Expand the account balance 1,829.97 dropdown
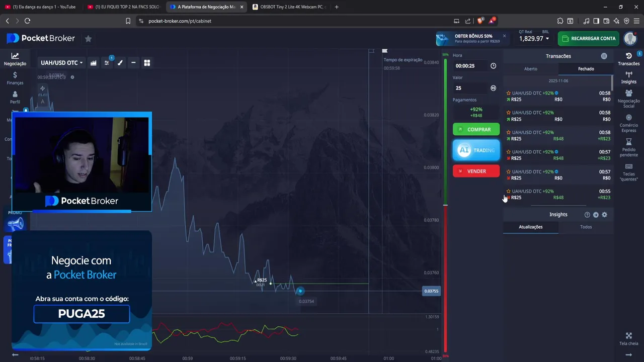 [x=534, y=38]
